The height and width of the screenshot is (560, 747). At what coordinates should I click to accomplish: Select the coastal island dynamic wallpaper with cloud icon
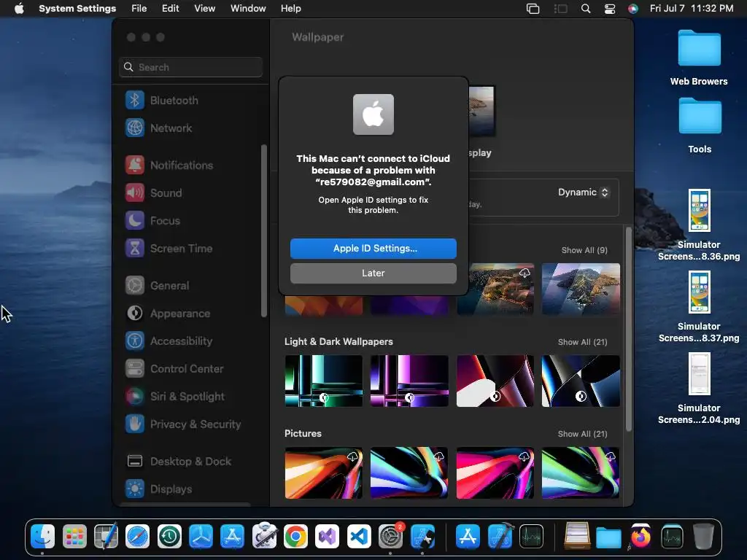click(500, 289)
